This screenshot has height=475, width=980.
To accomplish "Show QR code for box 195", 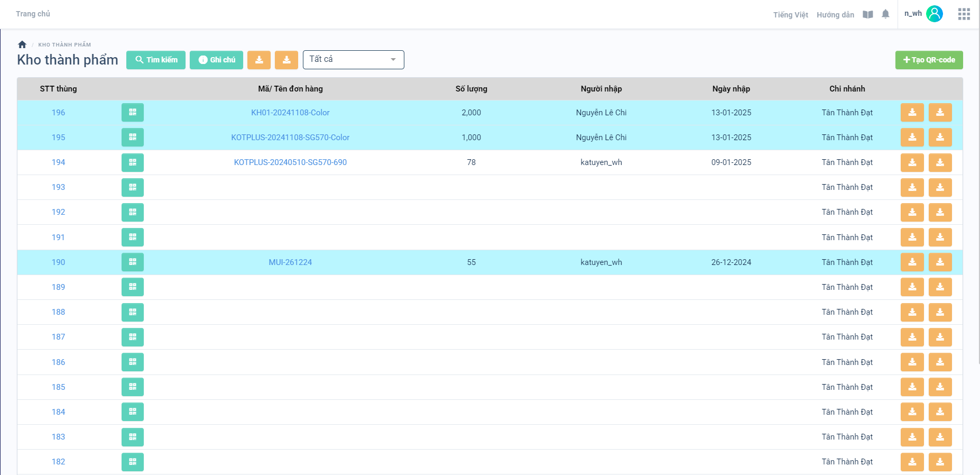I will (x=133, y=138).
